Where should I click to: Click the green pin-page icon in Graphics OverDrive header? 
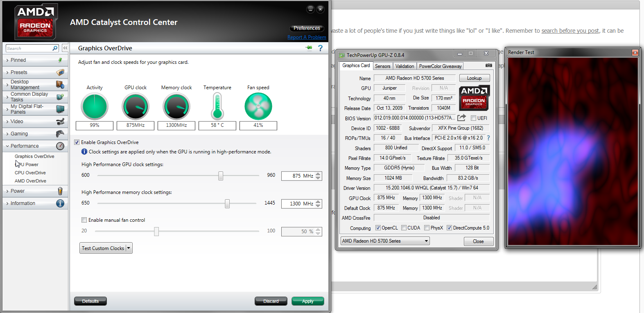point(309,48)
